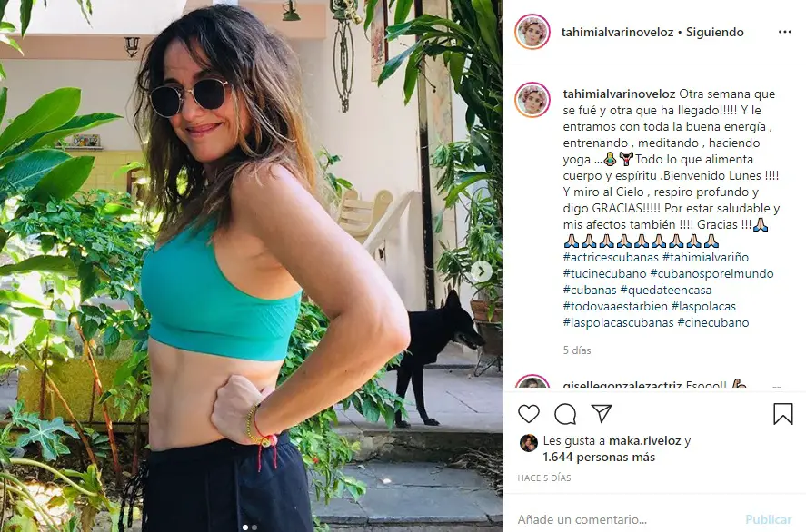The width and height of the screenshot is (806, 532).
Task: Go to next photo with carousel arrow
Action: [481, 271]
